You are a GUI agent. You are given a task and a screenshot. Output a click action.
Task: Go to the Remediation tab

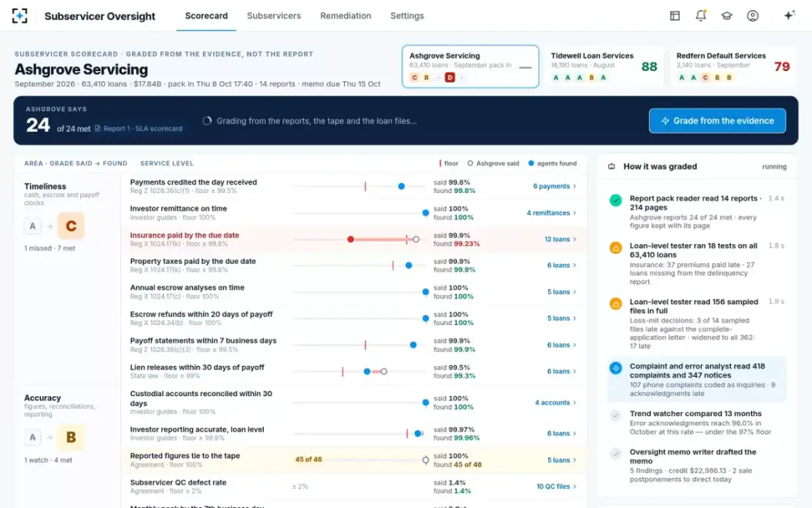[x=346, y=16]
